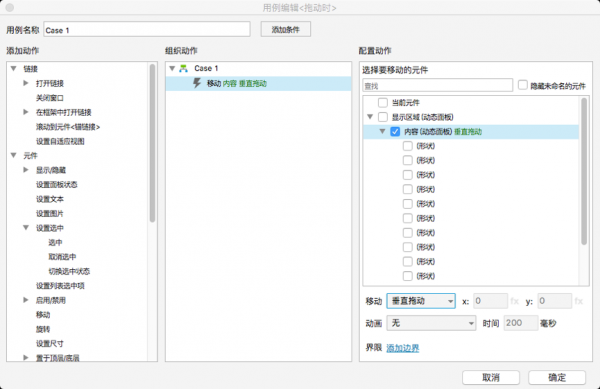Image resolution: width=600 pixels, height=389 pixels.
Task: Uncheck the 内容 (动态面板) checkbox
Action: click(x=395, y=132)
